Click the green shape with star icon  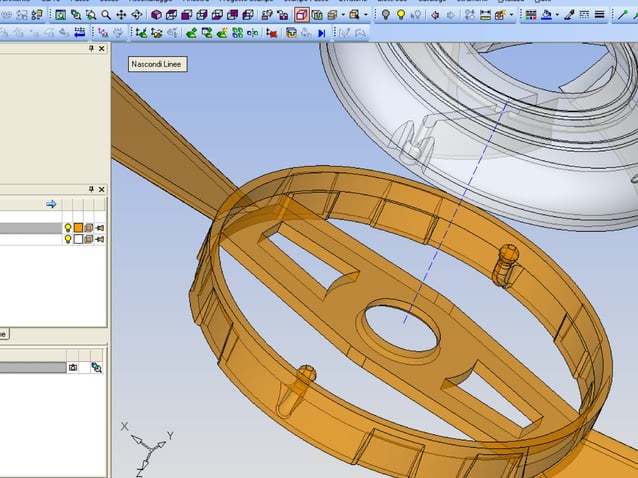tap(222, 33)
